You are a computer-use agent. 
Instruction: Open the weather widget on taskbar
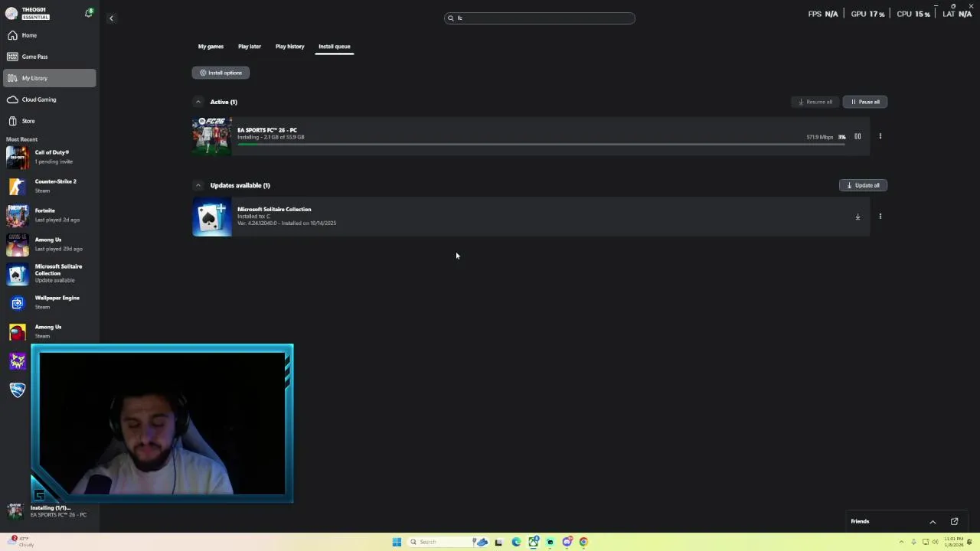(x=21, y=542)
